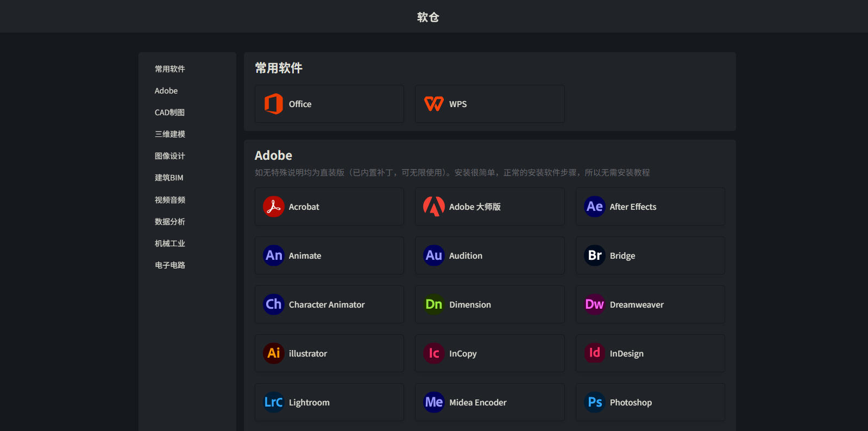The image size is (868, 431).
Task: Select the Acrobat red PDF icon
Action: pyautogui.click(x=274, y=207)
